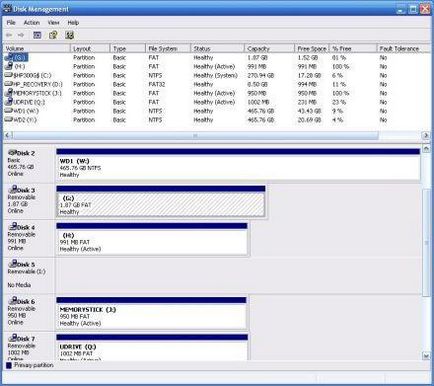Sort by the Fault Tolerance column header
Viewport: 434px width, 386px height.
pyautogui.click(x=403, y=49)
